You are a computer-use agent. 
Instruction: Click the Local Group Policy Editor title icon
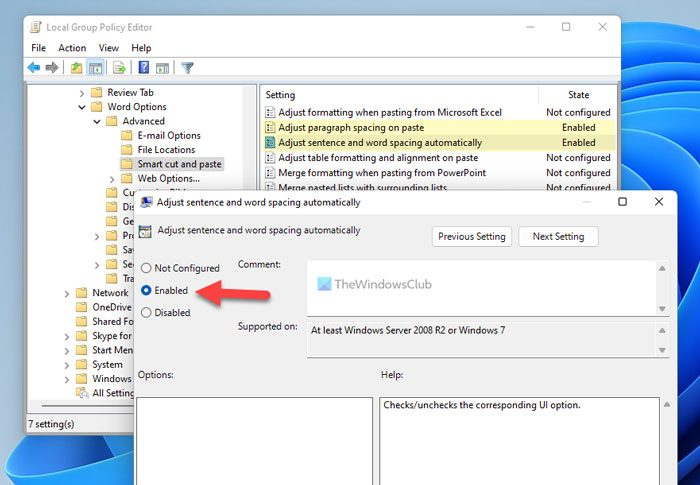[36, 27]
